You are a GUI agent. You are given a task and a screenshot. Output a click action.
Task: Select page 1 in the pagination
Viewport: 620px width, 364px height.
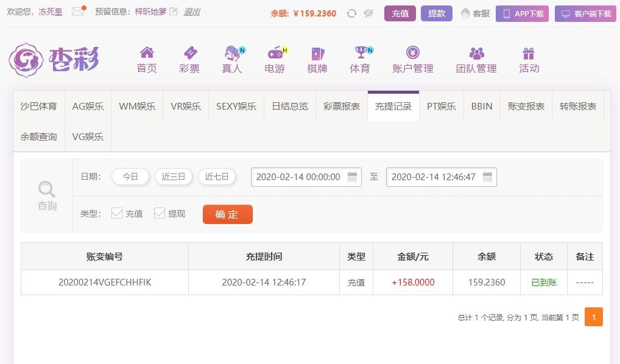[x=594, y=317]
